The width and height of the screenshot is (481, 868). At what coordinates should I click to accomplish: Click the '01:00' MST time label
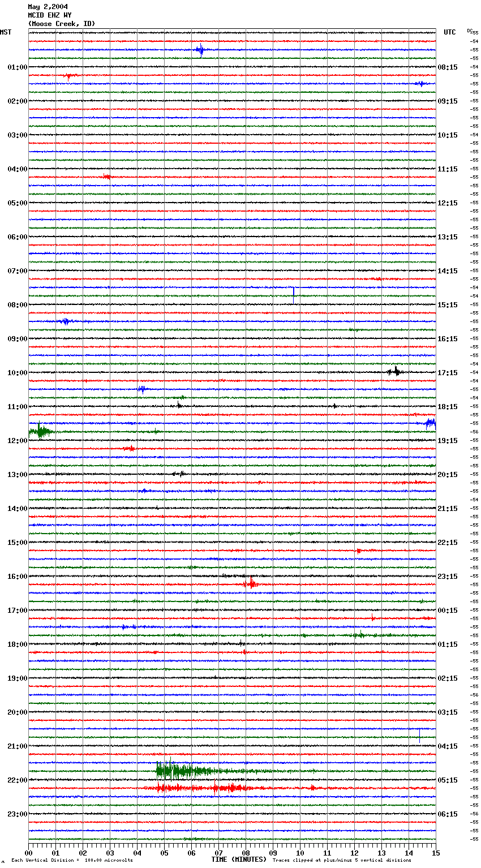click(x=18, y=67)
